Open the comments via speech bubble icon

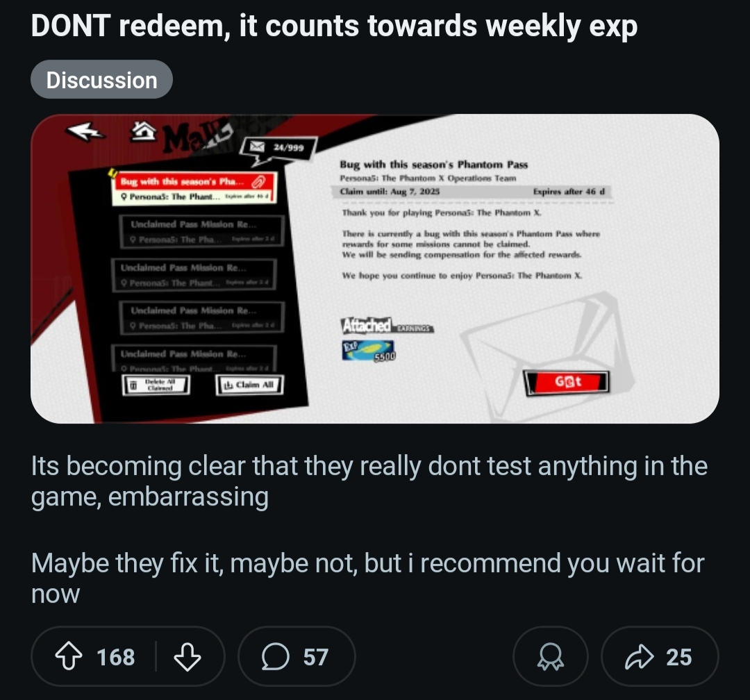coord(276,656)
